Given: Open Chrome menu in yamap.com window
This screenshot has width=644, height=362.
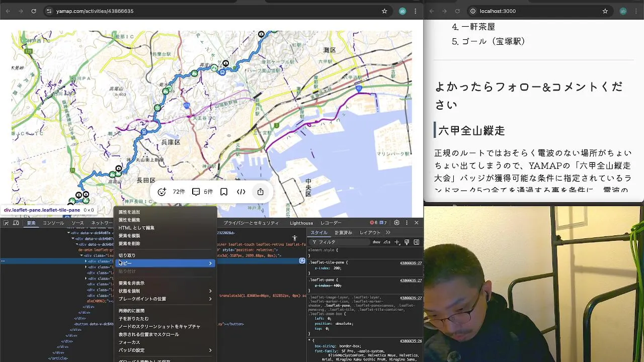Looking at the screenshot, I should click(416, 11).
